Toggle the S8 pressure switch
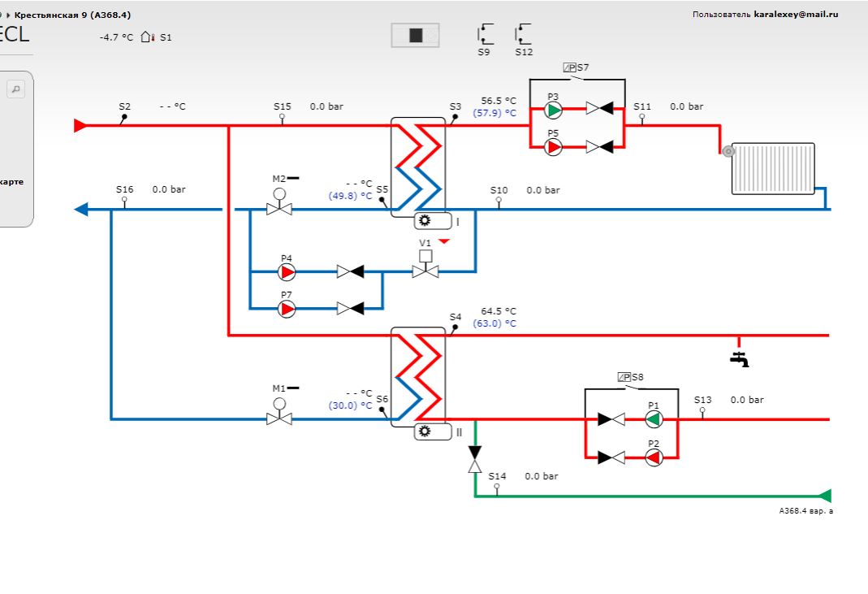Screen dimensions: 868x594 pos(630,377)
